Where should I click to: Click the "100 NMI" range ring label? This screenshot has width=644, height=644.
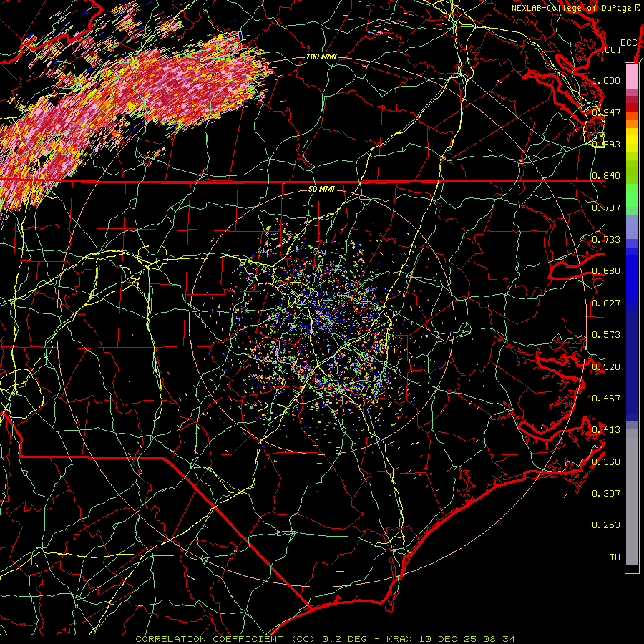[321, 57]
